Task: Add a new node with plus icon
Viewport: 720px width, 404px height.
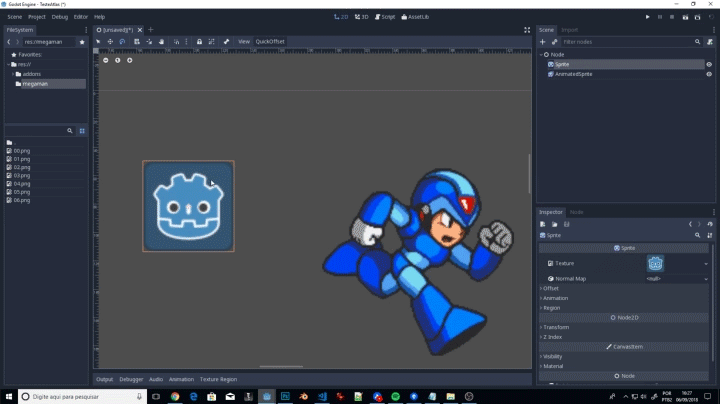Action: click(x=542, y=42)
